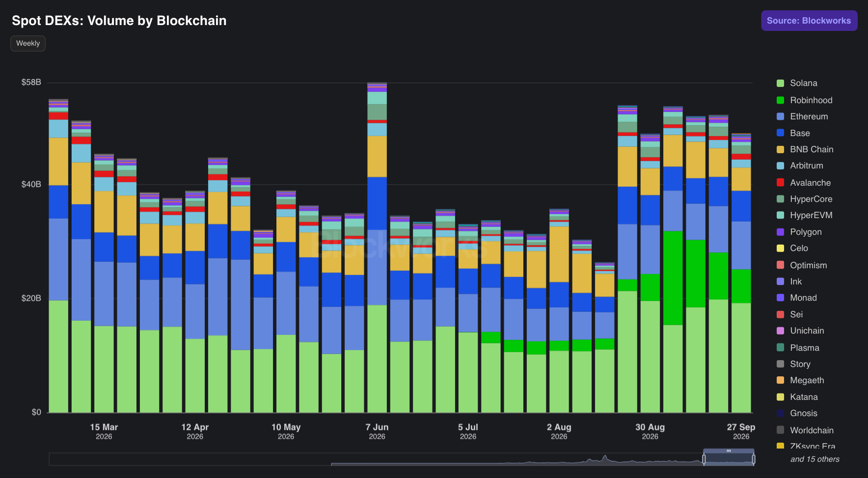Click the '5 Jul 2026' x-axis label
Screen dimensions: 868x478
(468, 431)
